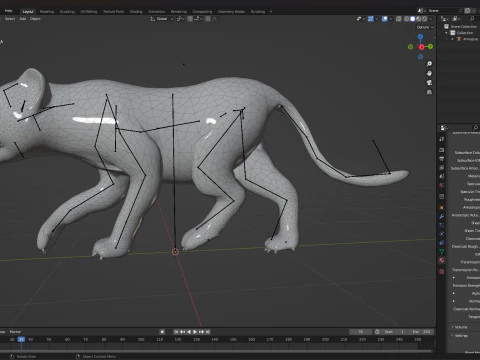This screenshot has width=480, height=360.
Task: Toggle the snap magnet button
Action: pyautogui.click(x=190, y=19)
